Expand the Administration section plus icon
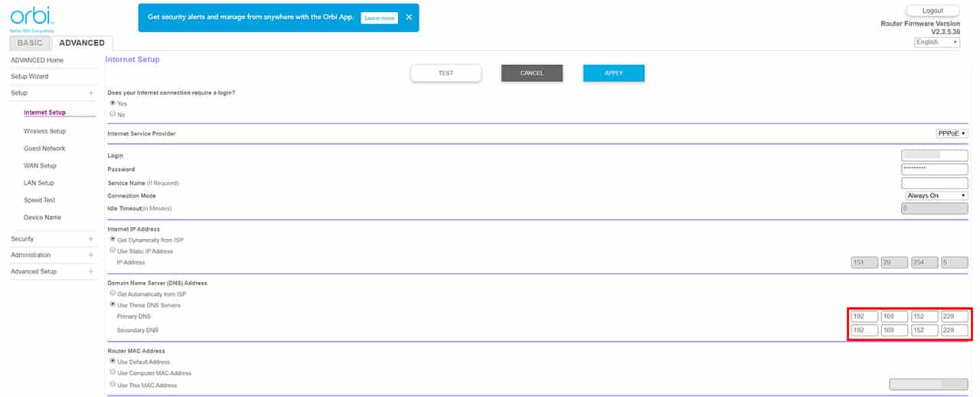Image resolution: width=980 pixels, height=397 pixels. pyautogui.click(x=91, y=255)
